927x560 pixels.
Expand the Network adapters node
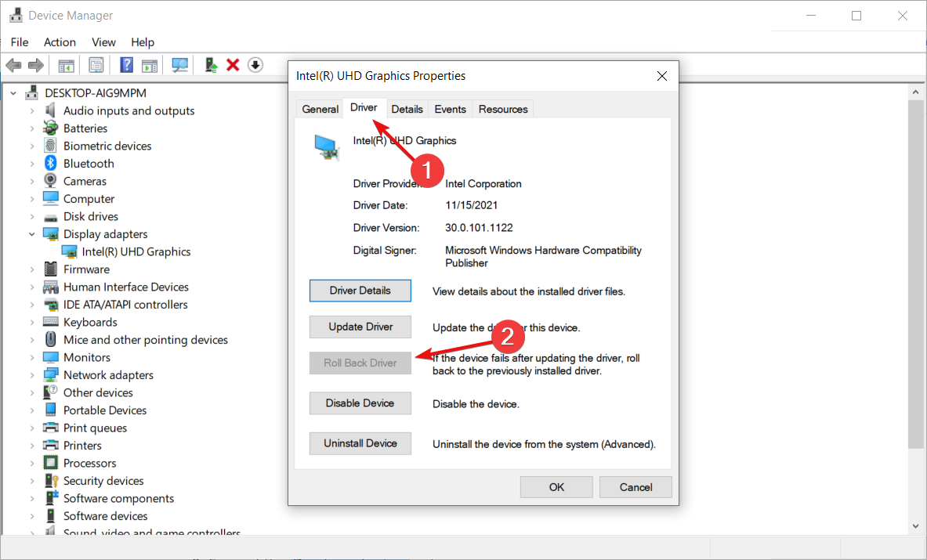[x=32, y=375]
